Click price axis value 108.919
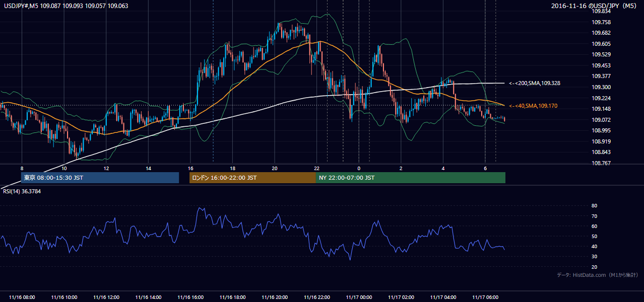 coord(601,141)
